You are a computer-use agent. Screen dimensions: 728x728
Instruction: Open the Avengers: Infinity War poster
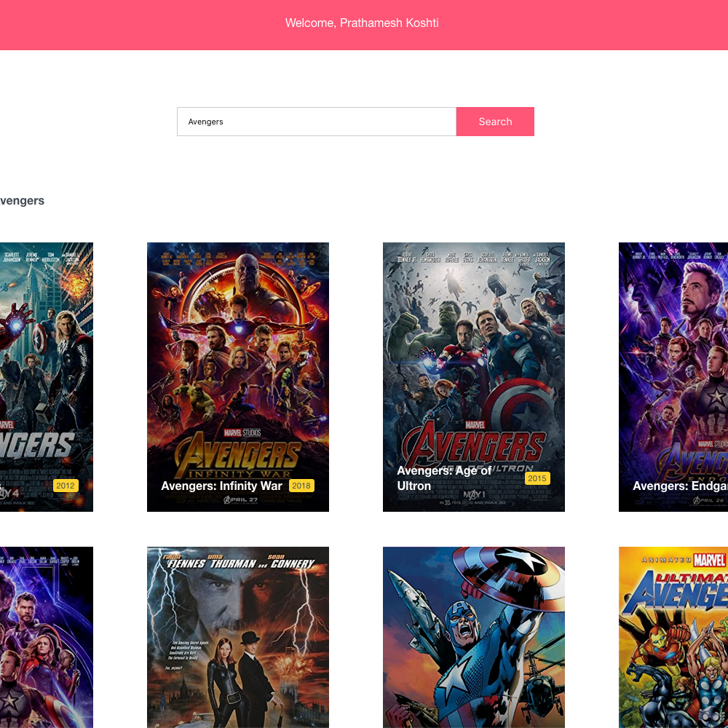coord(238,377)
